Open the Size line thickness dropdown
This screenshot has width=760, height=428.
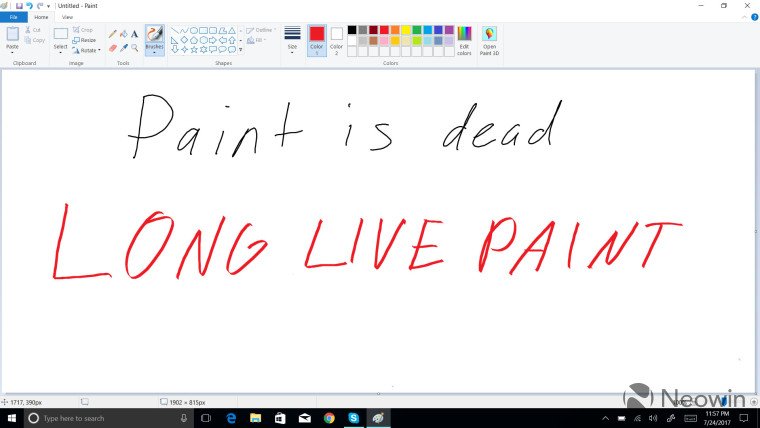point(292,40)
